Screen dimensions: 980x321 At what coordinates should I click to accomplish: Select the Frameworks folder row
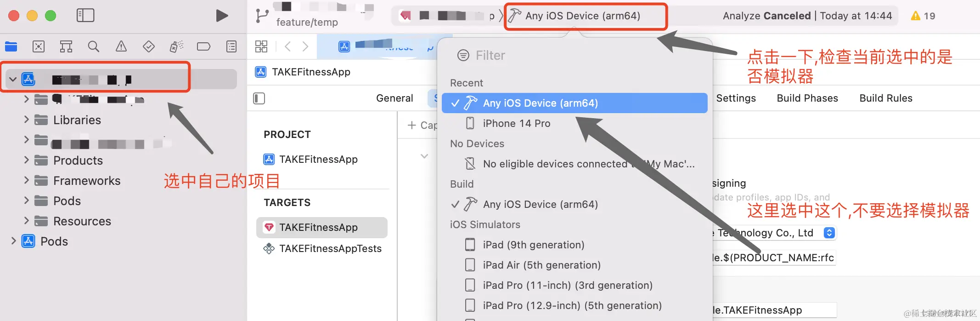(121, 181)
